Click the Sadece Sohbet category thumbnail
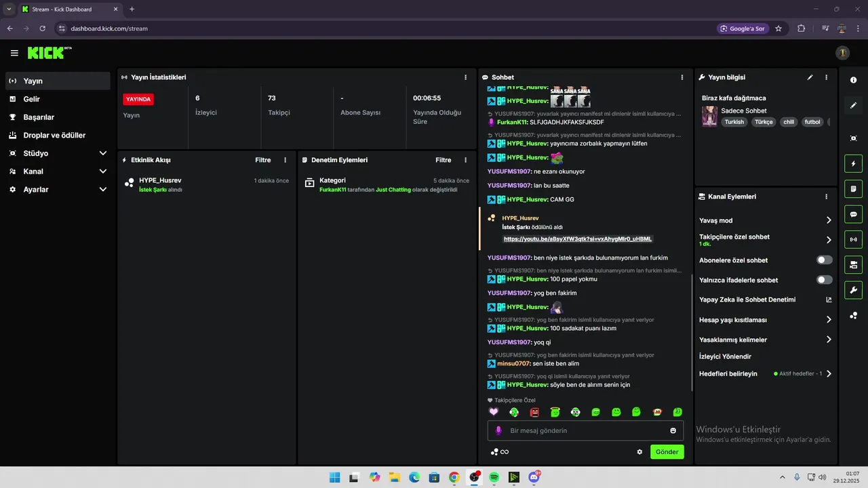 coord(709,116)
